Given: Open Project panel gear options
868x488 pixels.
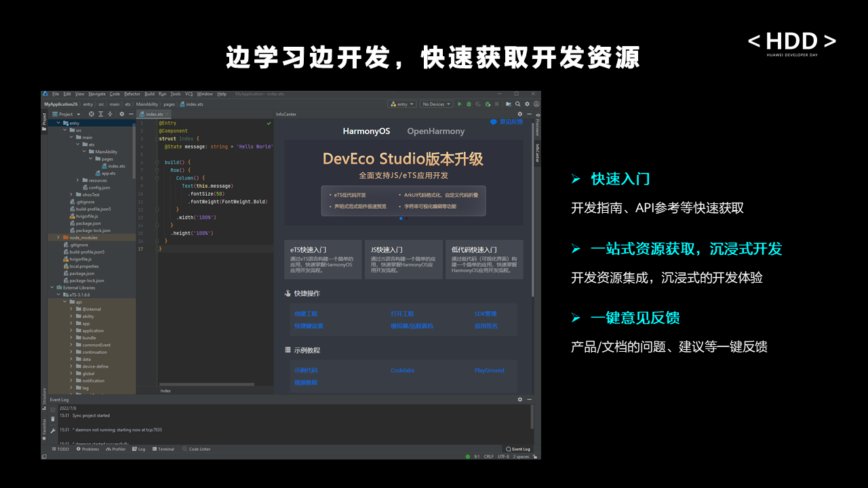Looking at the screenshot, I should pyautogui.click(x=121, y=114).
